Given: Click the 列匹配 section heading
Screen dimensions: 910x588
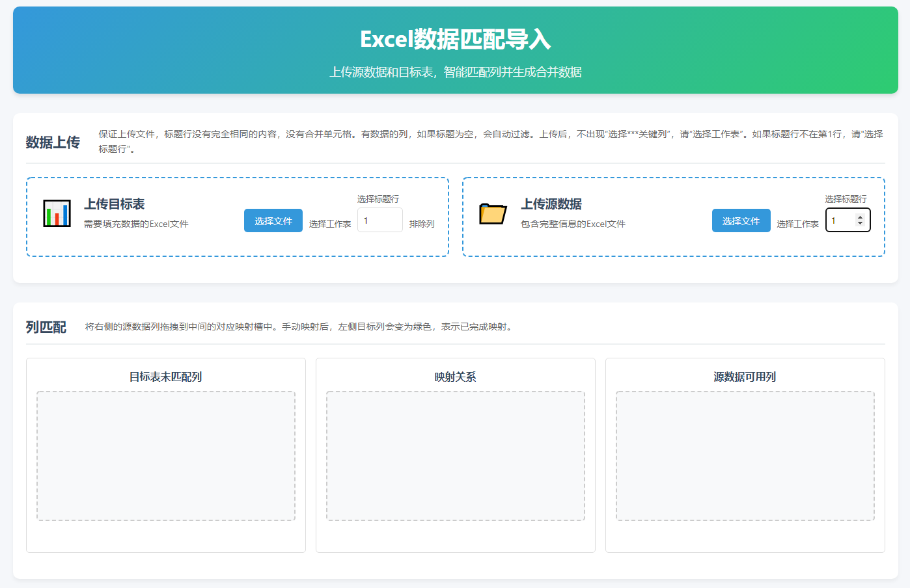Looking at the screenshot, I should (46, 327).
